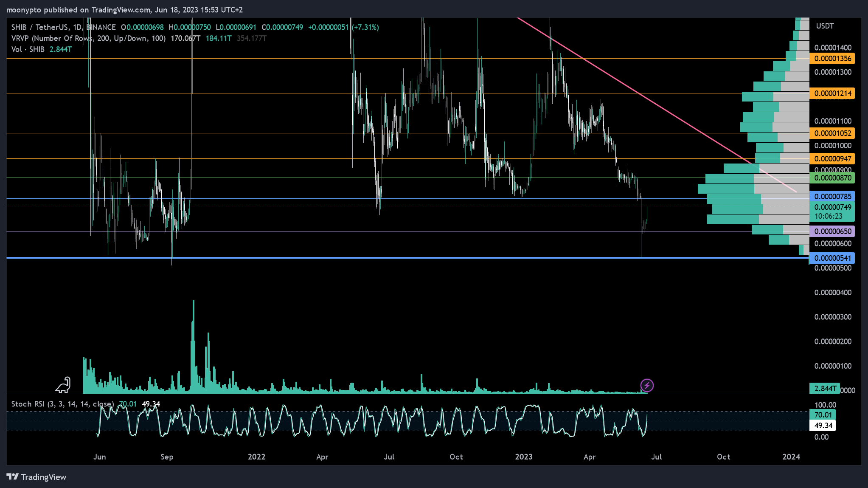
Task: Select the 0.00001052 orange price label
Action: (x=832, y=133)
